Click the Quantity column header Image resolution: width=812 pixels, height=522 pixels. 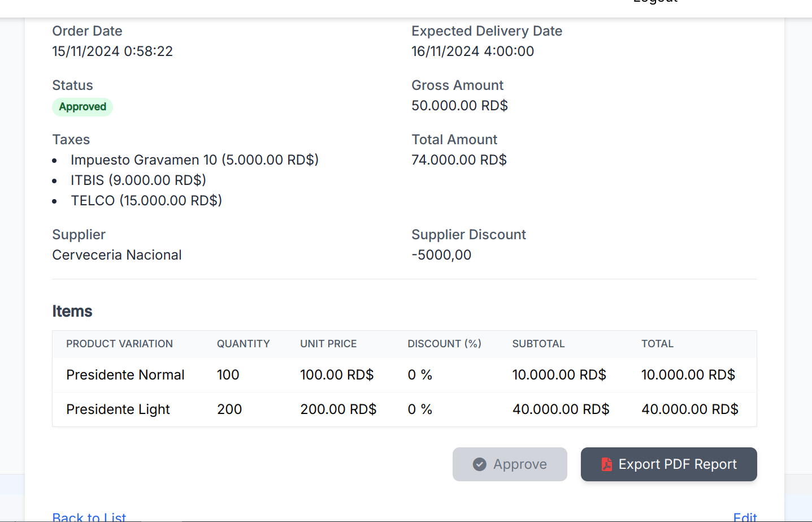(x=243, y=344)
